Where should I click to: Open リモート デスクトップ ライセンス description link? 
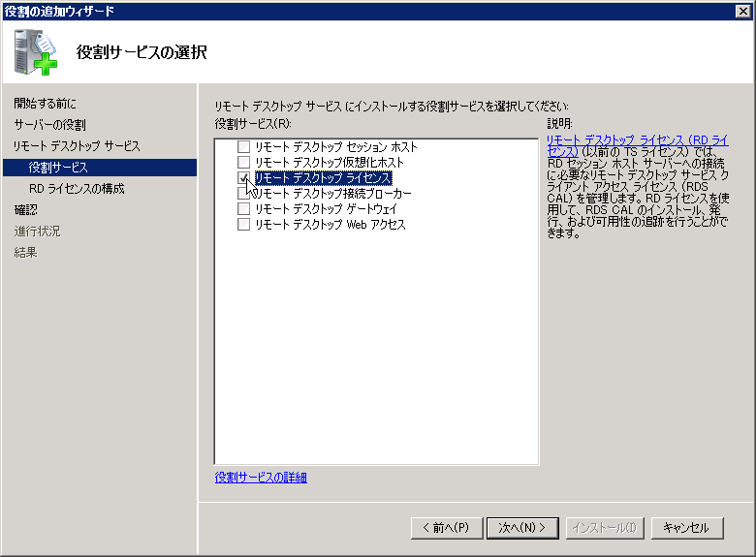click(637, 145)
